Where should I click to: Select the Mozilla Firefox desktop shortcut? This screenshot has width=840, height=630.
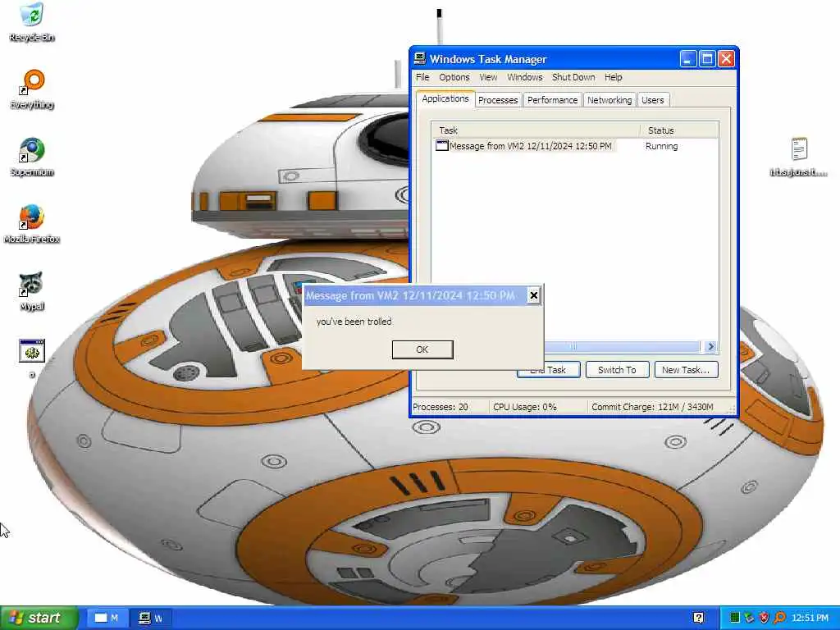[x=32, y=224]
